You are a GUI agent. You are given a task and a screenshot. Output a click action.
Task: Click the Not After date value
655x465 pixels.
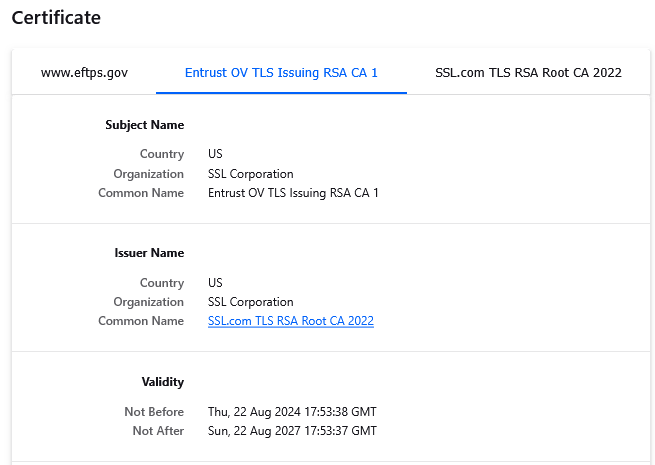[x=292, y=431]
